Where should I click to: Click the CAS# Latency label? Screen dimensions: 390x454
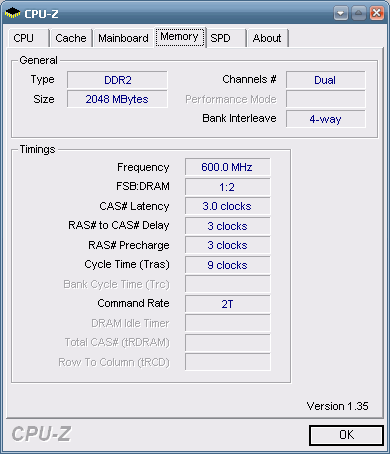coord(134,206)
